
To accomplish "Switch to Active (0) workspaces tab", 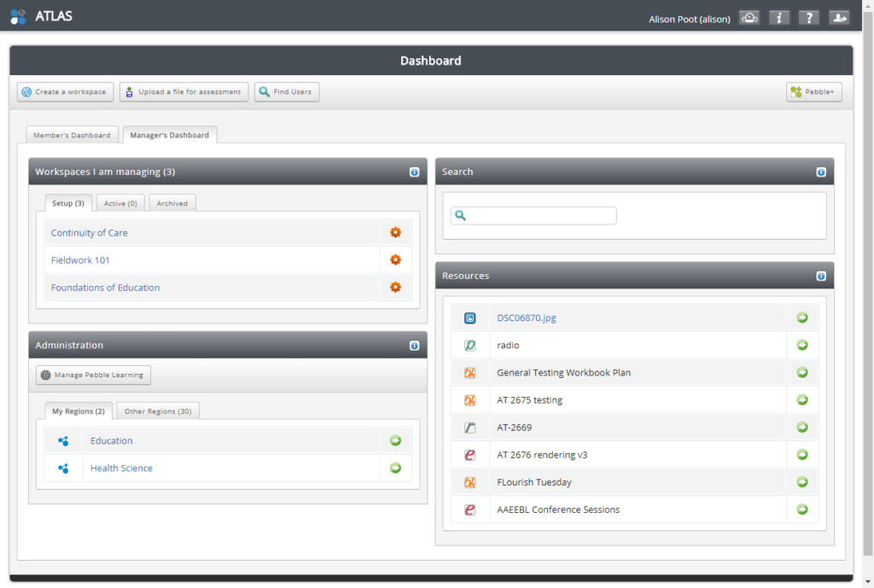I will [x=120, y=203].
